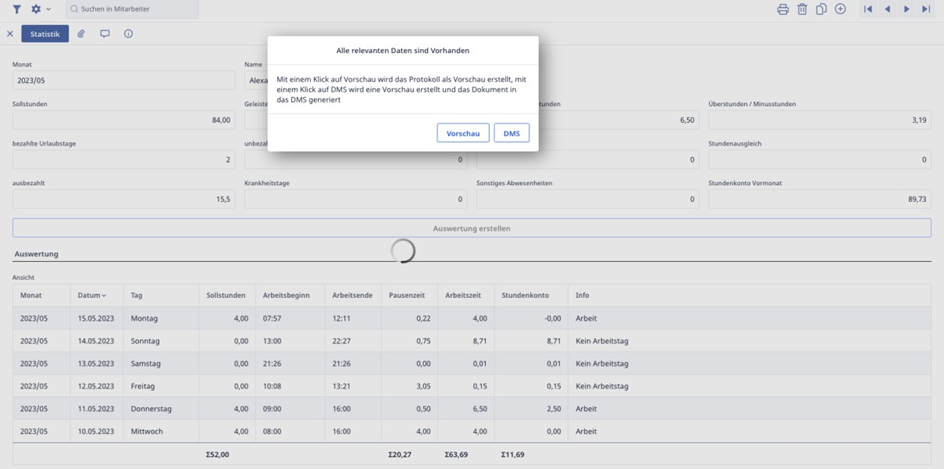Go to the next record

pyautogui.click(x=907, y=9)
